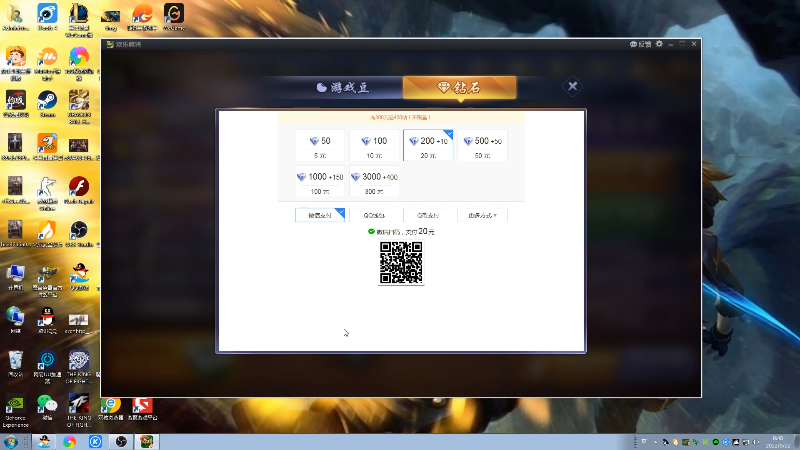Image resolution: width=800 pixels, height=450 pixels.
Task: Open the Computer desktop icon
Action: point(15,277)
